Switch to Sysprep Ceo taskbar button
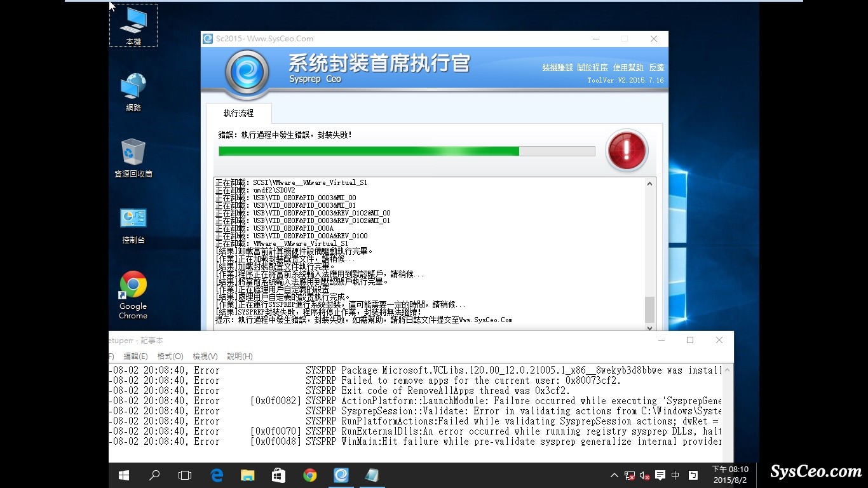Screen dimensions: 868x488 coord(341,475)
